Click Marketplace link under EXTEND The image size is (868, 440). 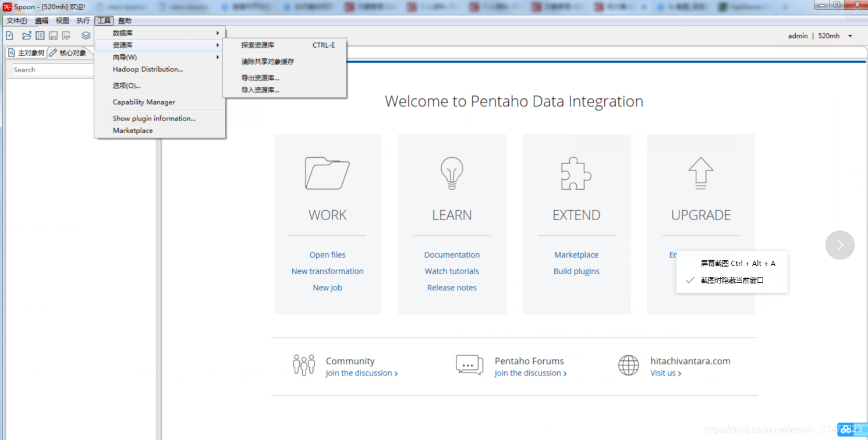click(576, 255)
